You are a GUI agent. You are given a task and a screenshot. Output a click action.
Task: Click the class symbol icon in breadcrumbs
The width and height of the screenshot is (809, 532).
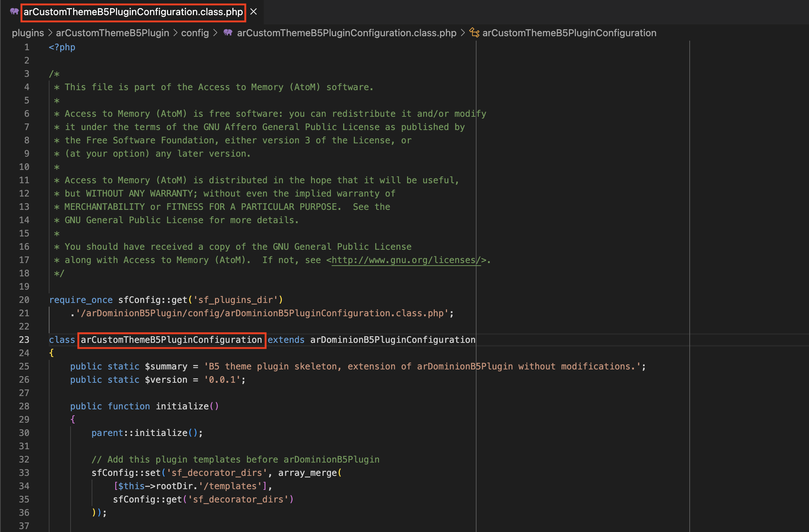474,33
